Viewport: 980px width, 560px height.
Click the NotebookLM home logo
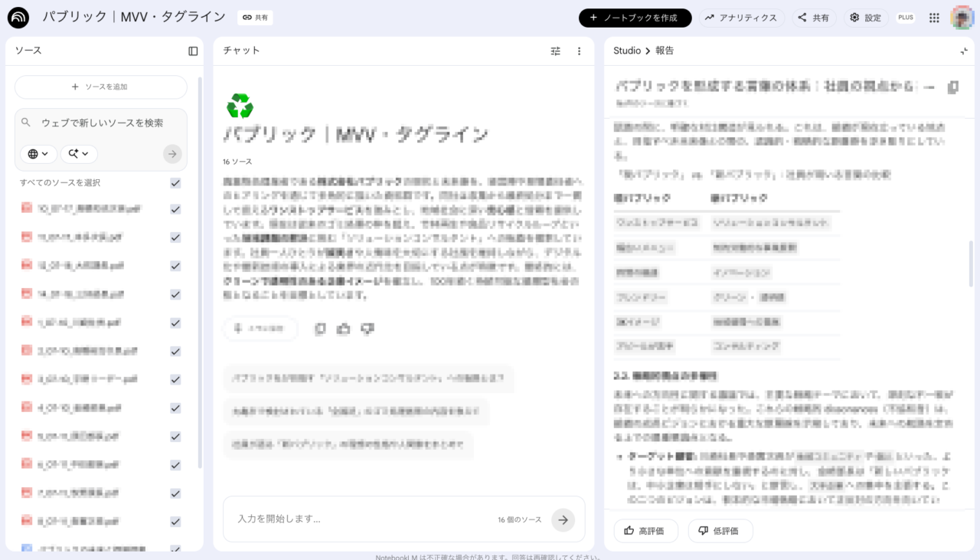click(18, 18)
